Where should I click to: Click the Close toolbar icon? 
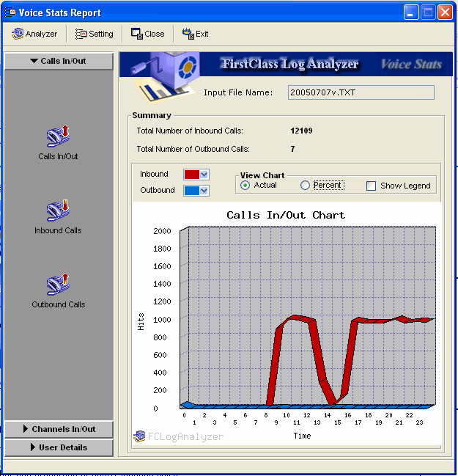click(x=136, y=34)
